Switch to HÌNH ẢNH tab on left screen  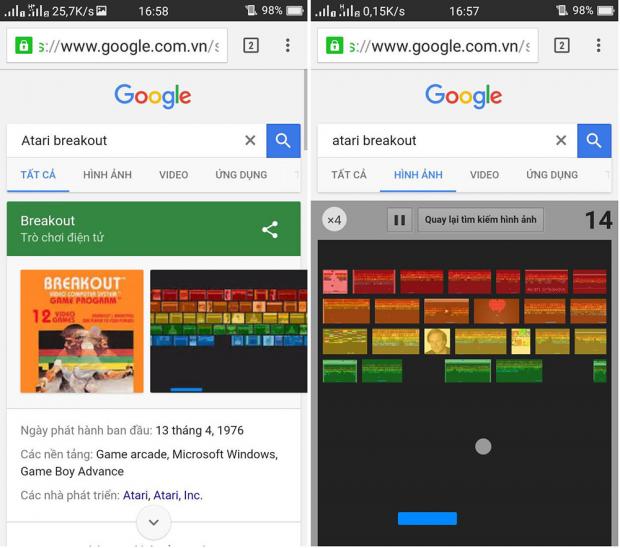click(x=107, y=175)
